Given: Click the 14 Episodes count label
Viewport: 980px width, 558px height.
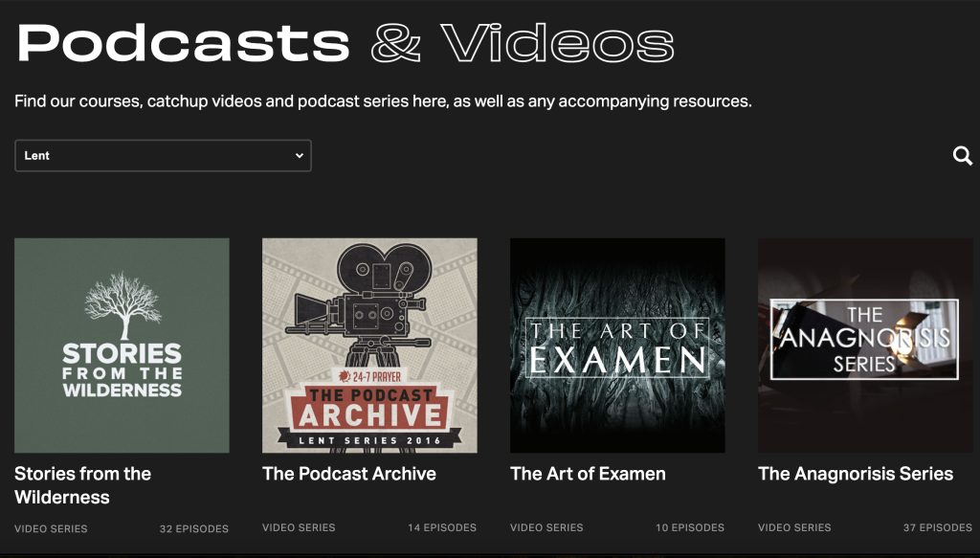Looking at the screenshot, I should 441,528.
